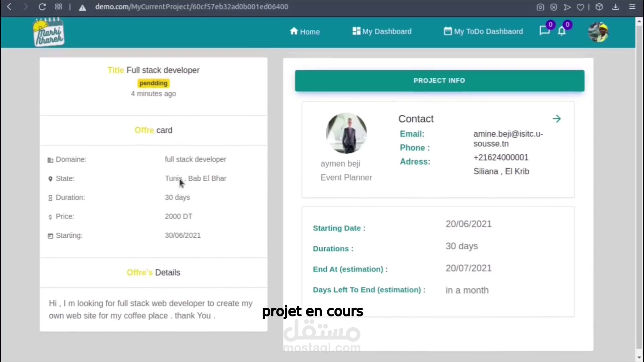Click aymen beji profile photo

[x=346, y=133]
